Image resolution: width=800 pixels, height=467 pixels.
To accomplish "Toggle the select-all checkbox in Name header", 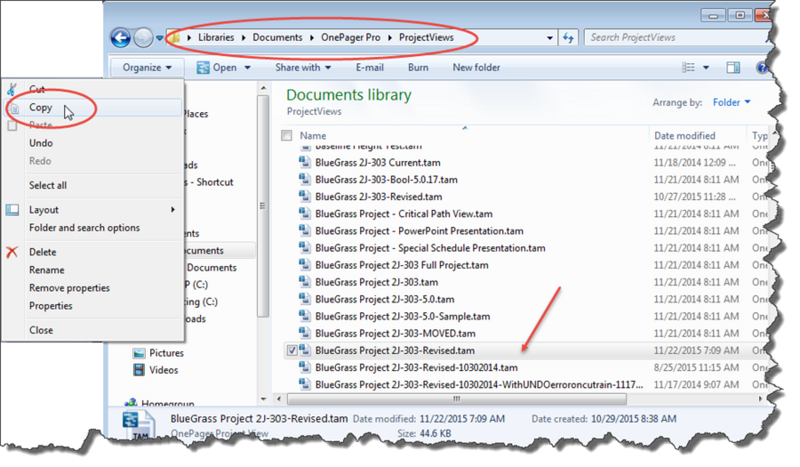I will 287,135.
